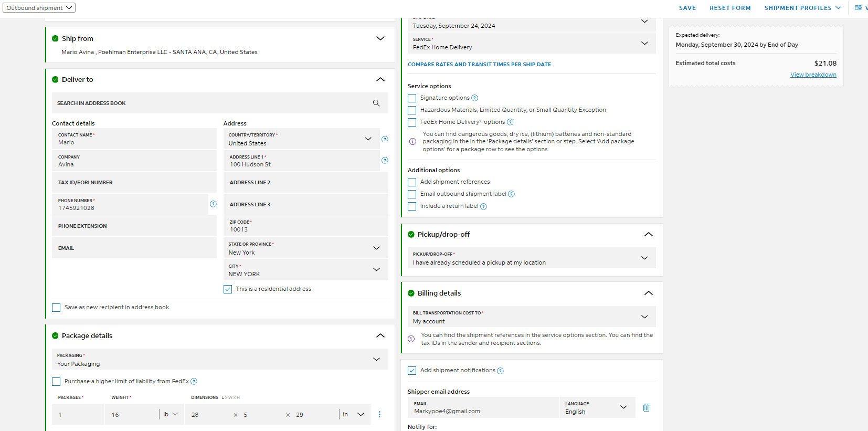Click the Contact Name field
Image resolution: width=868 pixels, height=431 pixels.
click(134, 139)
